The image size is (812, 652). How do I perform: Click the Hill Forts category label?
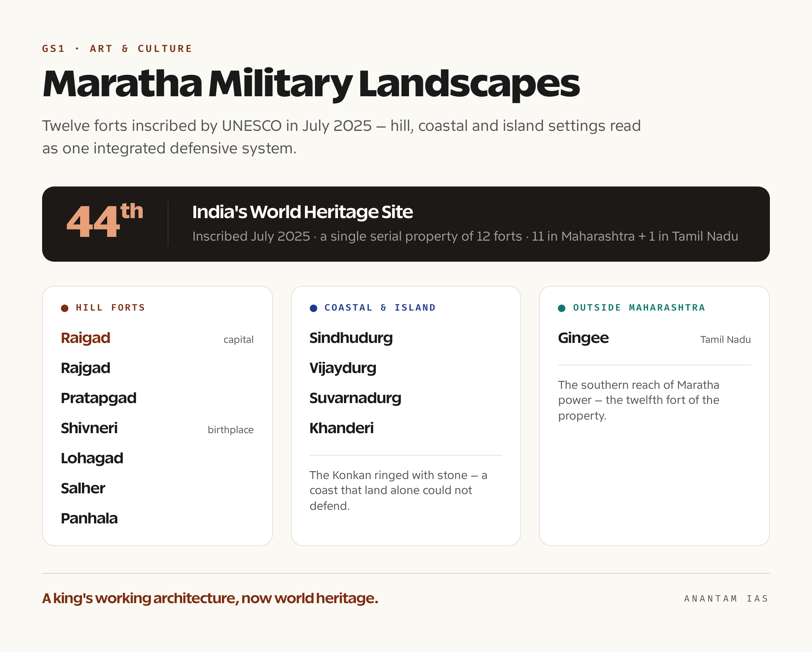coord(111,308)
